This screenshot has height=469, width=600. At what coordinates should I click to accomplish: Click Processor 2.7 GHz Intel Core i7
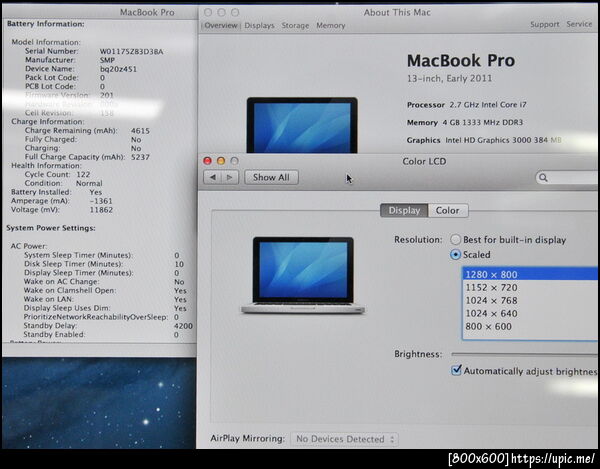[466, 104]
